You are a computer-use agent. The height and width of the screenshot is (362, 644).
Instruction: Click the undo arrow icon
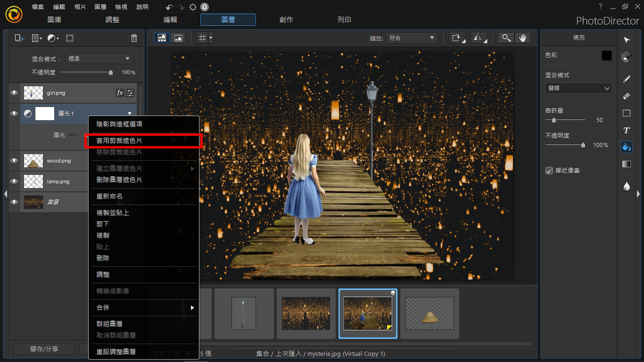coord(169,7)
